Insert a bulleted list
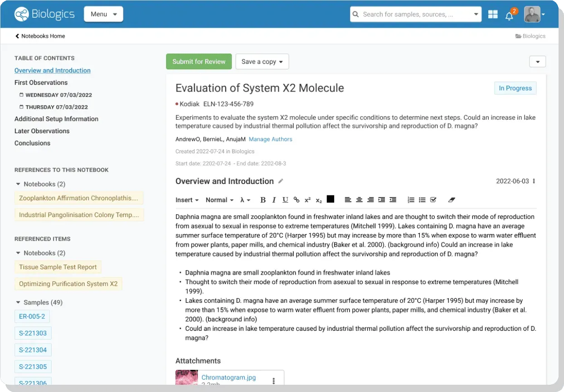Image resolution: width=564 pixels, height=392 pixels. click(422, 200)
